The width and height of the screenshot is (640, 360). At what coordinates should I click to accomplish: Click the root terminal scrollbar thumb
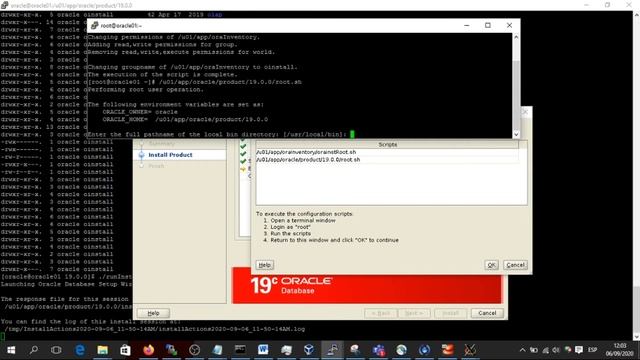[516, 95]
